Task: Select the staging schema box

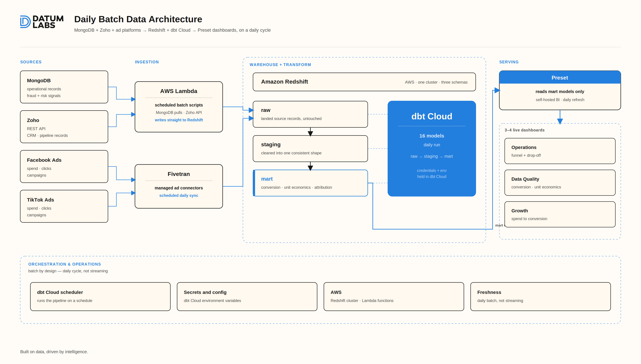Action: [x=310, y=149]
